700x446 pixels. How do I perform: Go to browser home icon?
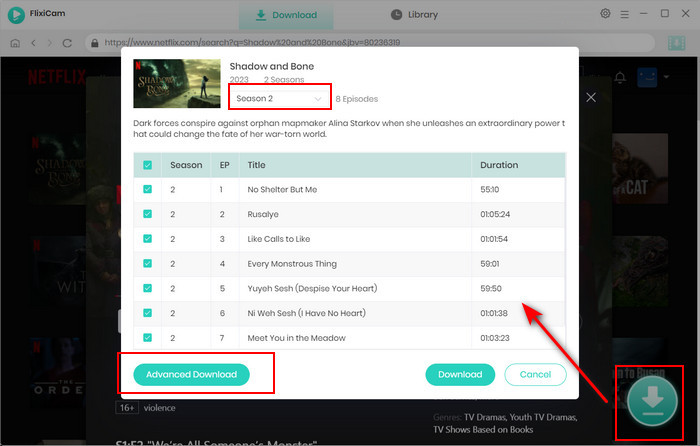pos(15,43)
